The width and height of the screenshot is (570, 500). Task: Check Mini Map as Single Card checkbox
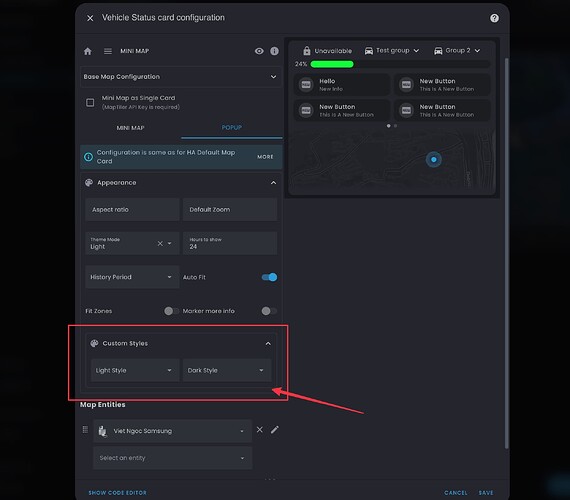point(90,103)
